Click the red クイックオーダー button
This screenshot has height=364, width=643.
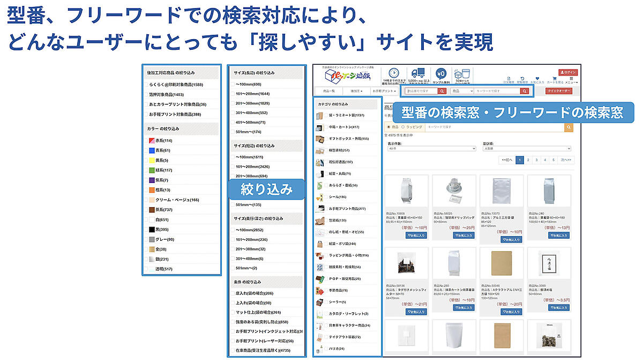pos(559,91)
